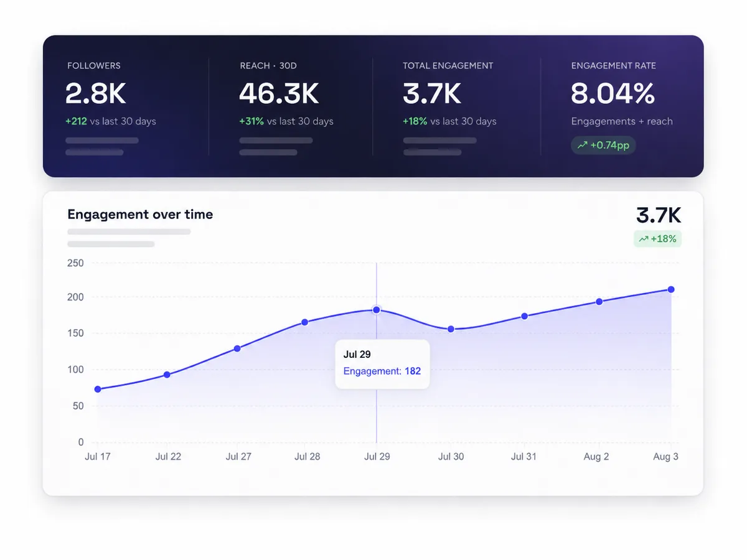Click the trend arrow icon in chart +18% badge
The image size is (747, 560).
tap(643, 239)
